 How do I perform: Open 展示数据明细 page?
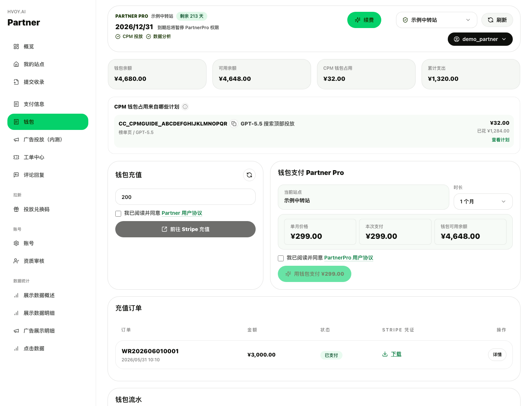(x=48, y=313)
